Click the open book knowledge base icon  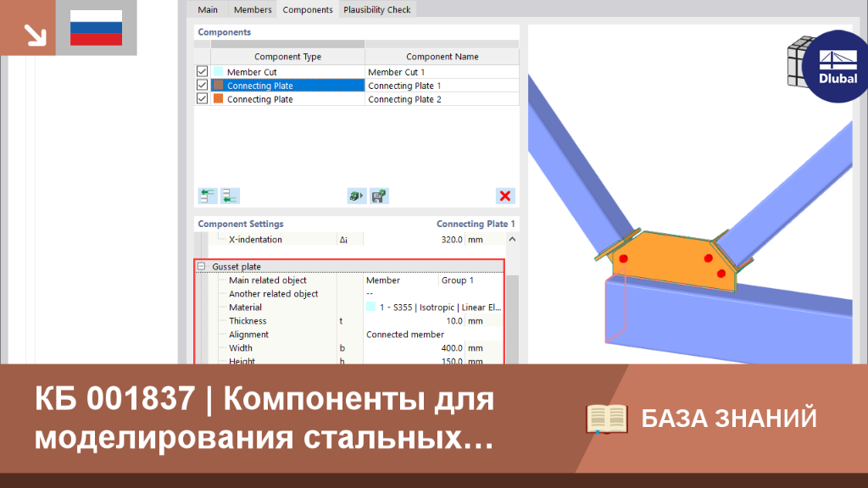tap(607, 419)
